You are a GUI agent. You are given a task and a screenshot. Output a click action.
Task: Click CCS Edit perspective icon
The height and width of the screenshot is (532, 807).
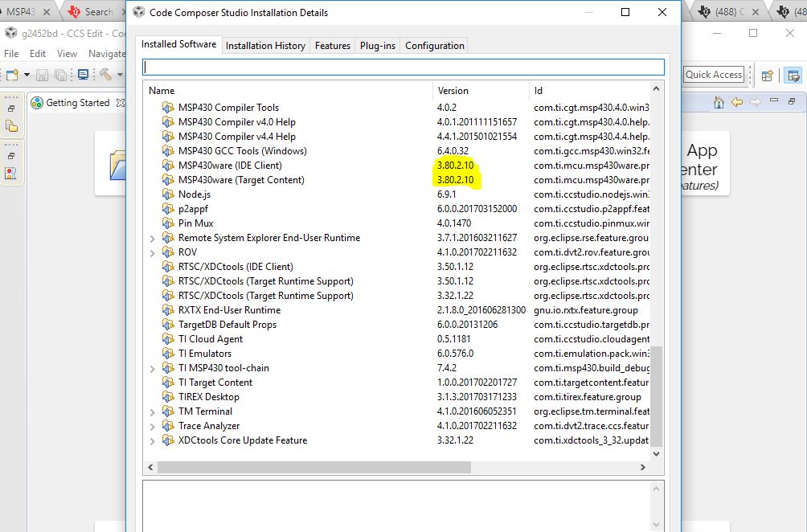[x=793, y=76]
